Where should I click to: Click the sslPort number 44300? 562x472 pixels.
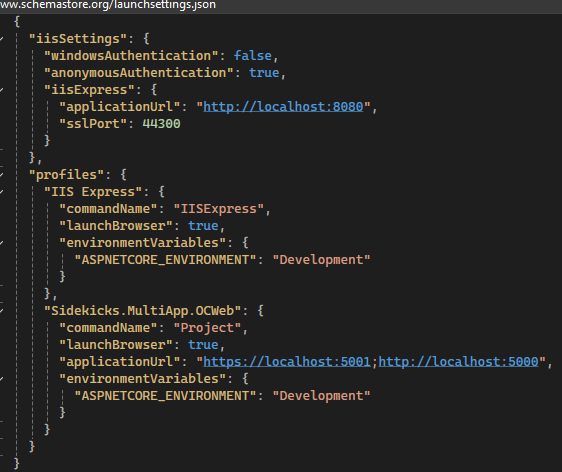tap(161, 124)
